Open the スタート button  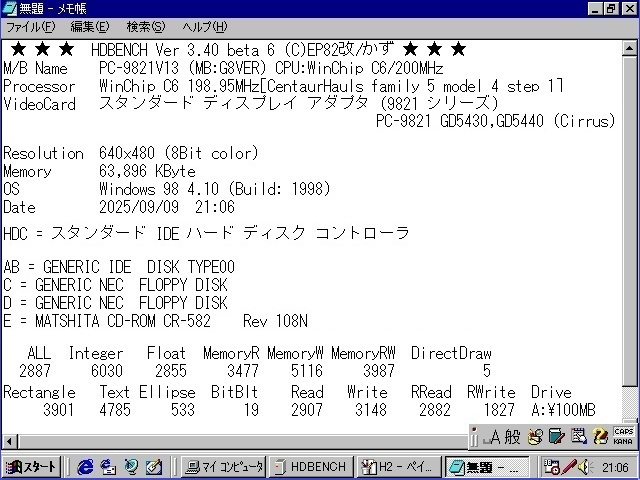(31, 467)
